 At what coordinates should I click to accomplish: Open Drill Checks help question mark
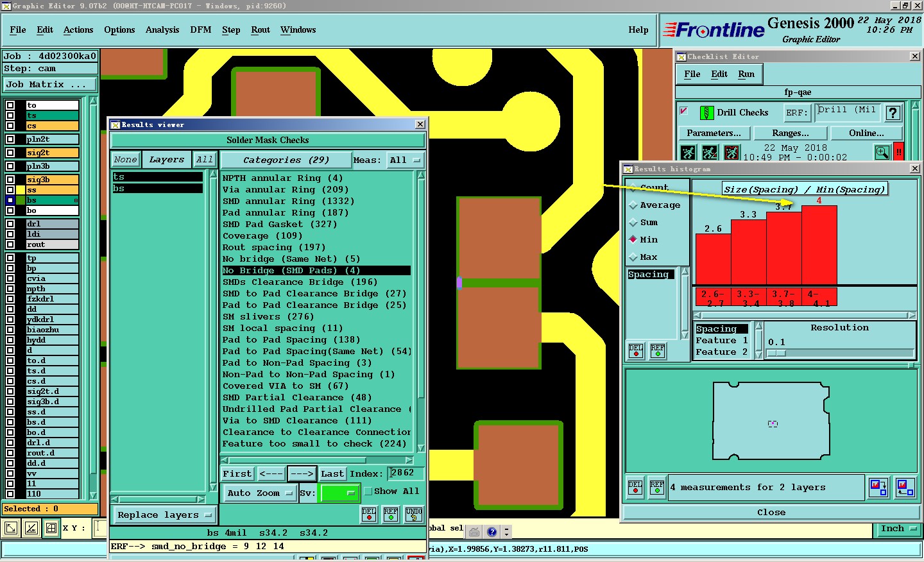tap(893, 113)
